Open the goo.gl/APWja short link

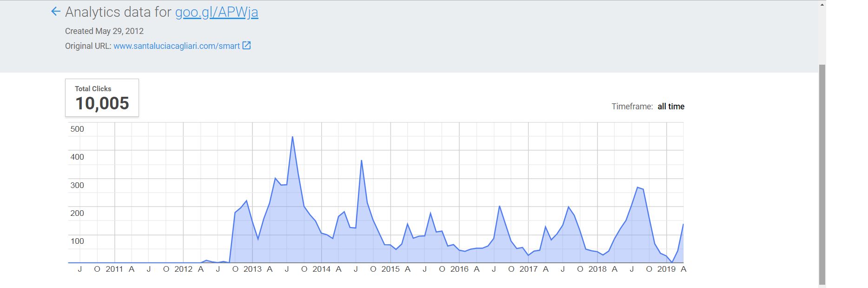click(x=216, y=12)
